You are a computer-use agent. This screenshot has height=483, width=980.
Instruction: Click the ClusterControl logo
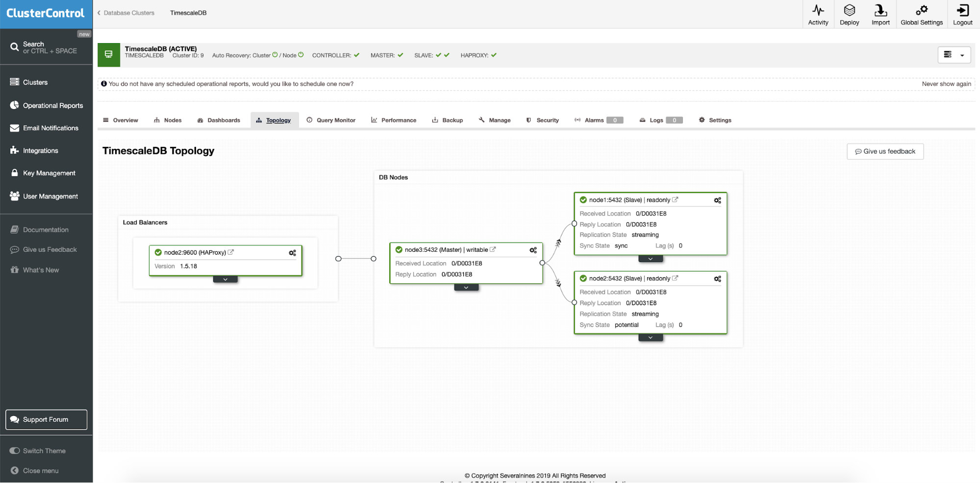tap(46, 13)
